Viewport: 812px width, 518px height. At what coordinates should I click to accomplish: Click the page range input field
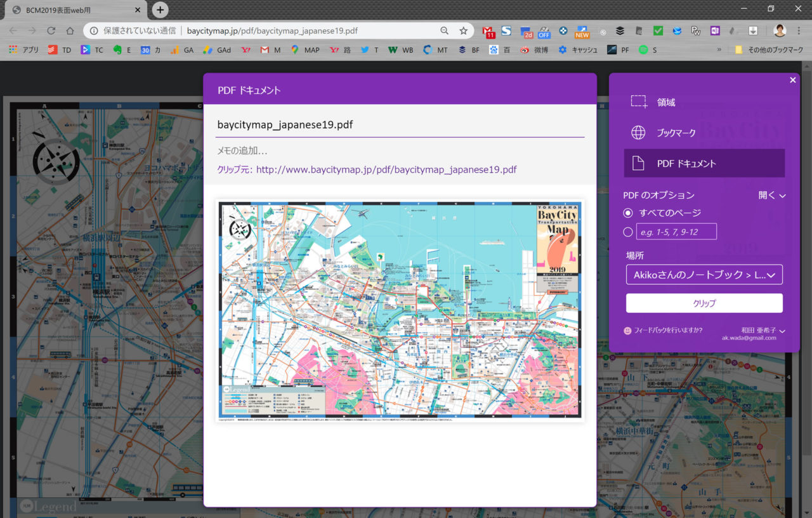coord(676,232)
